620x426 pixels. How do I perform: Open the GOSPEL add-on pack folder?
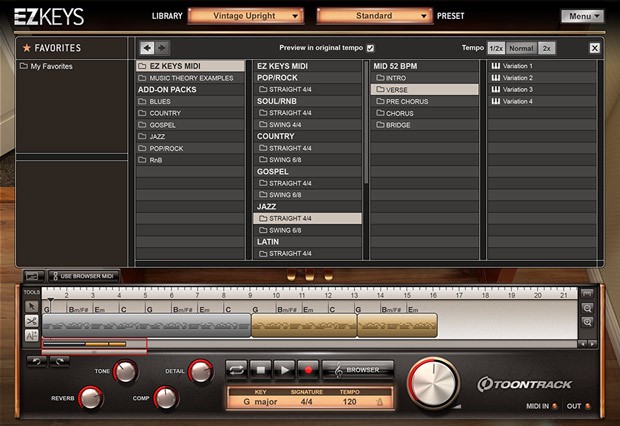tap(190, 125)
